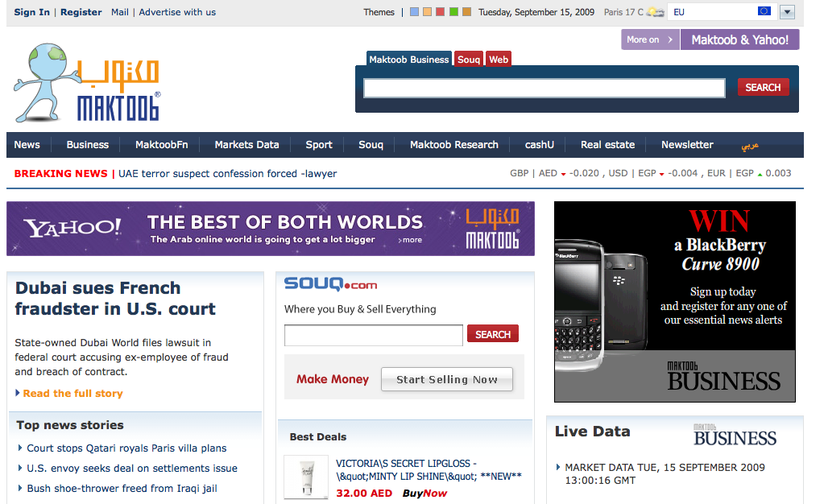824x504 pixels.
Task: Select the Web search tab
Action: tap(499, 60)
